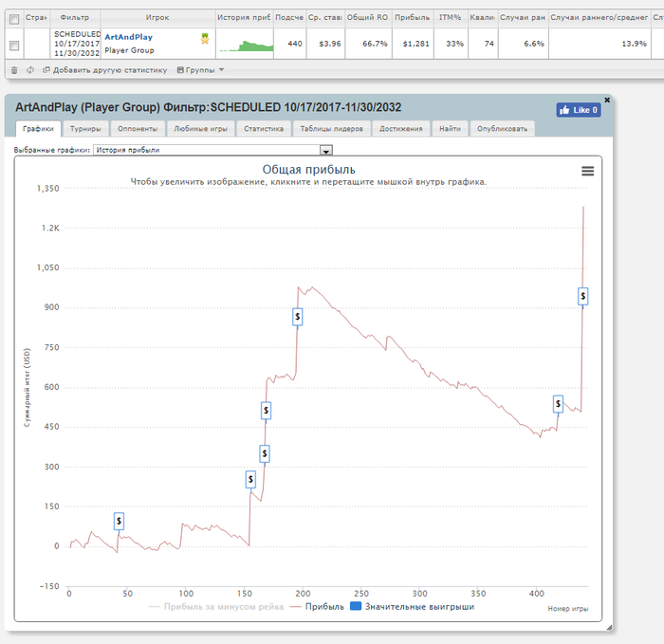
Task: Click the ArtAndPlay player medal icon
Action: (x=205, y=39)
